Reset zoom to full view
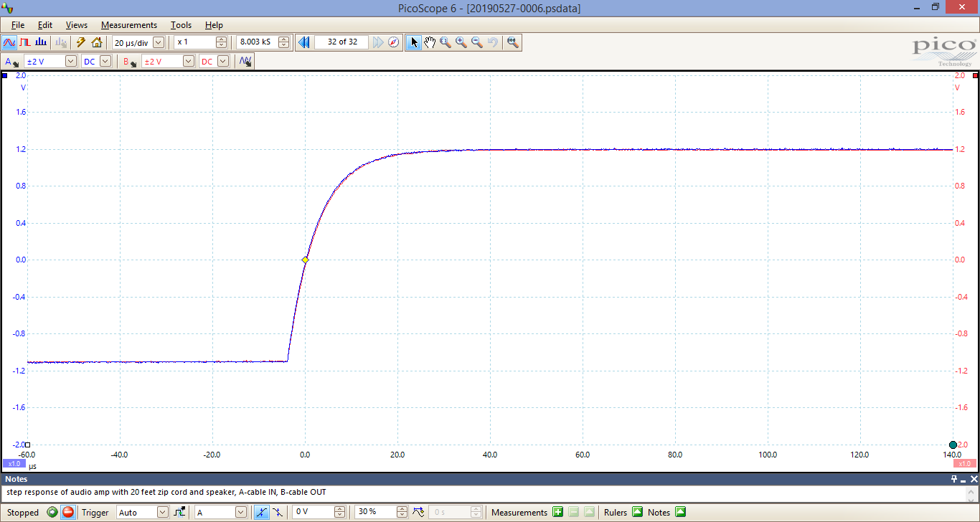Viewport: 980px width, 522px height. (512, 42)
